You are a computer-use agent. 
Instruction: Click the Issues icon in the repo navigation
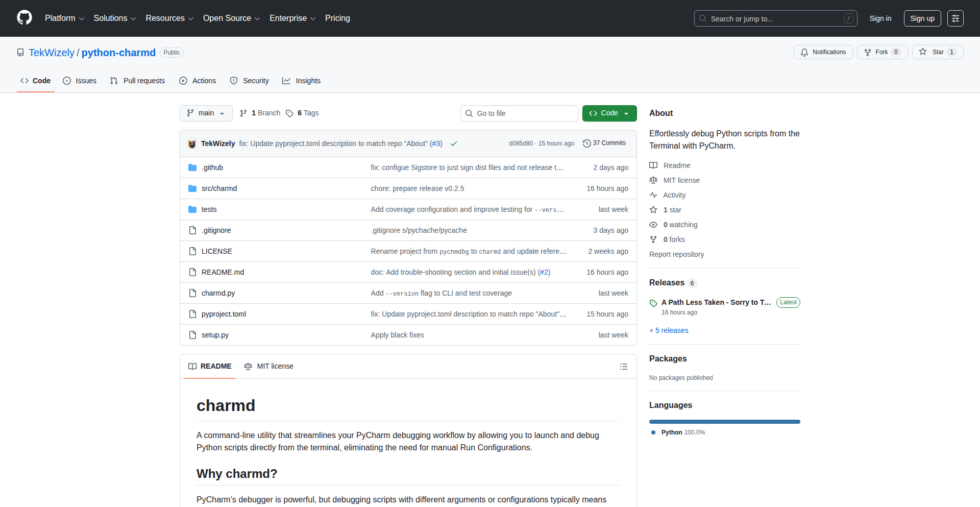coord(67,81)
